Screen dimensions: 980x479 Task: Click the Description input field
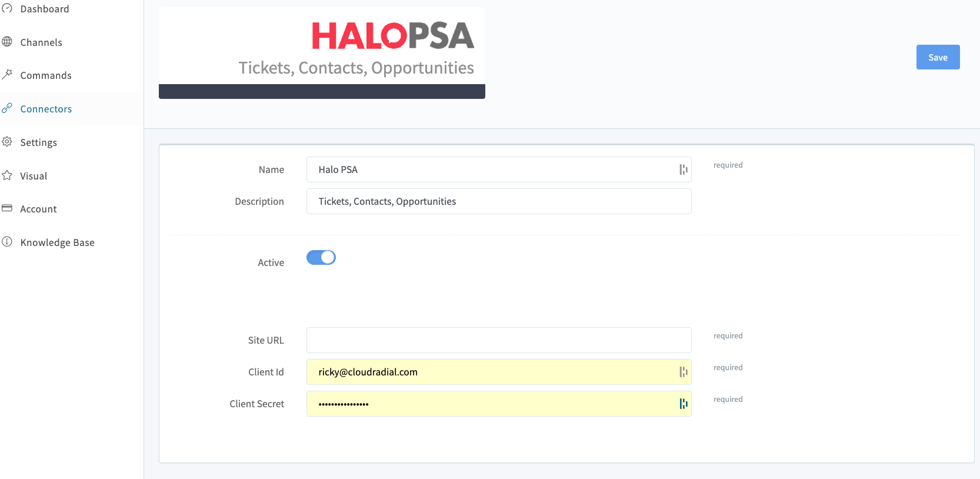pos(499,201)
